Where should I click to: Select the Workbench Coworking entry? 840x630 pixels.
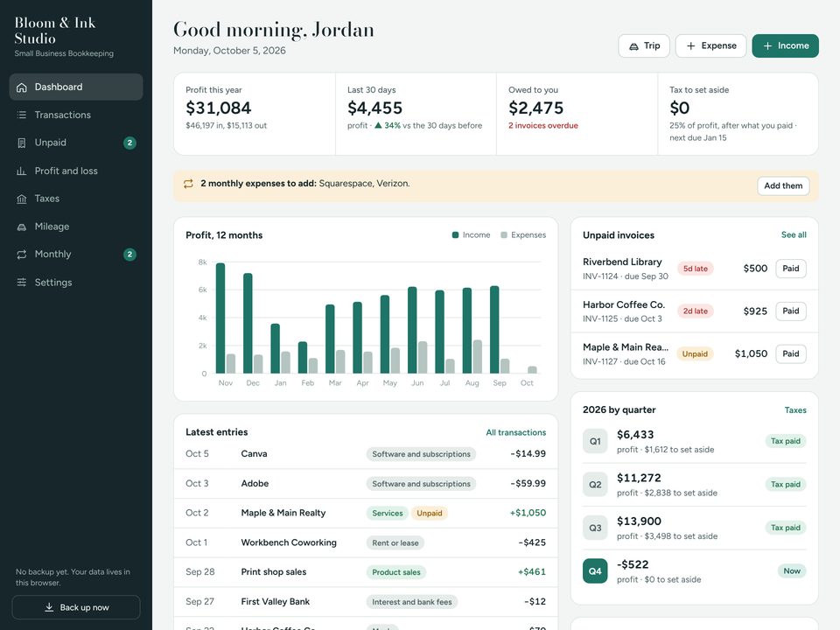point(366,542)
